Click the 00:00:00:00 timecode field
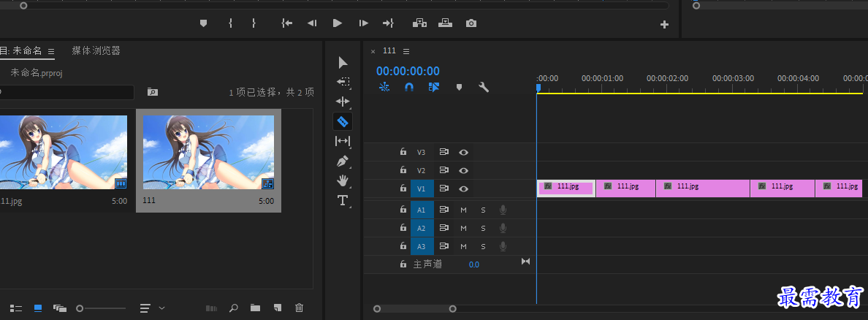Image resolution: width=868 pixels, height=320 pixels. click(x=408, y=71)
